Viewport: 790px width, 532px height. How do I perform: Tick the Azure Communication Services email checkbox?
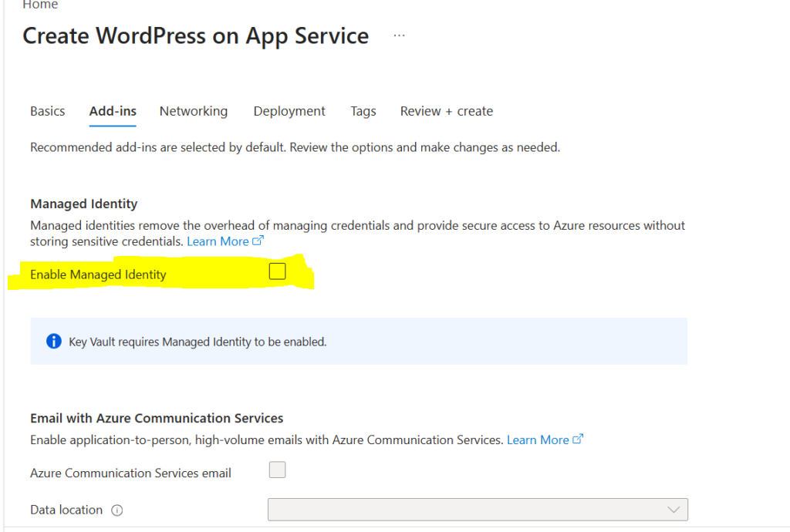277,470
